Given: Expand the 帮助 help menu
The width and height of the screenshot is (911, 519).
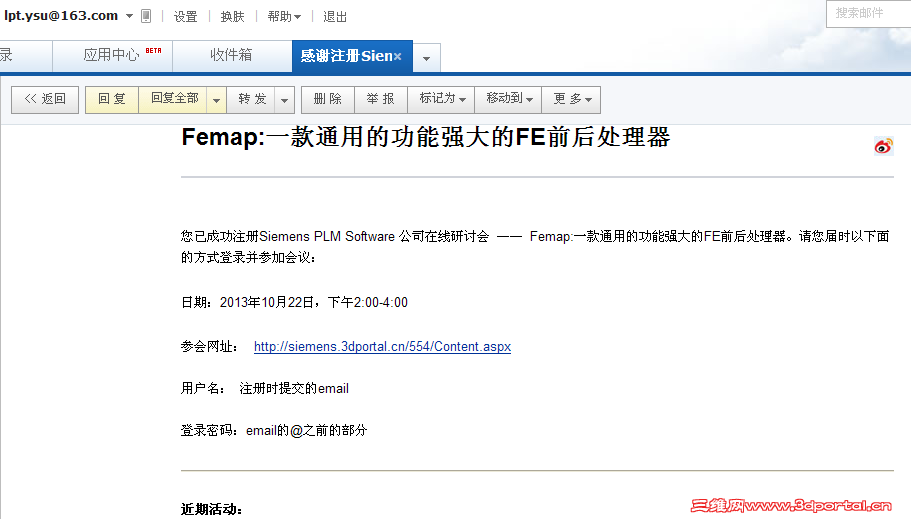Looking at the screenshot, I should pyautogui.click(x=284, y=17).
